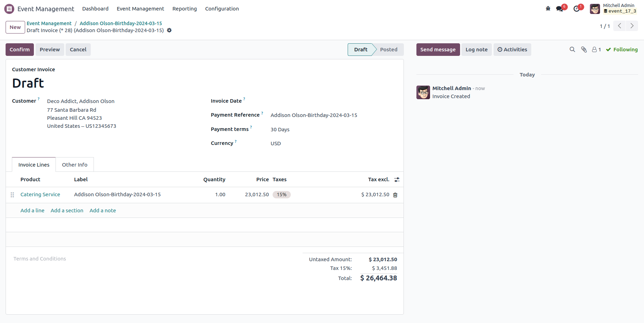Open the Reporting menu
The width and height of the screenshot is (644, 323).
(x=185, y=9)
